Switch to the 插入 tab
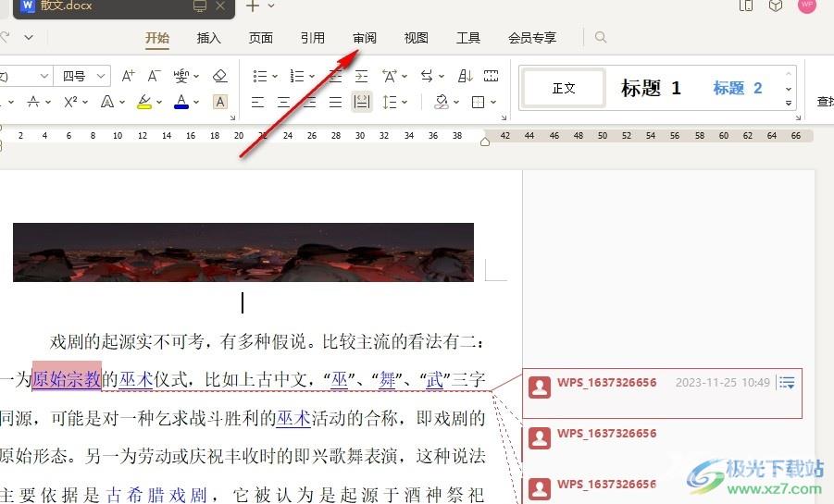Viewport: 834px width, 504px height. 208,38
